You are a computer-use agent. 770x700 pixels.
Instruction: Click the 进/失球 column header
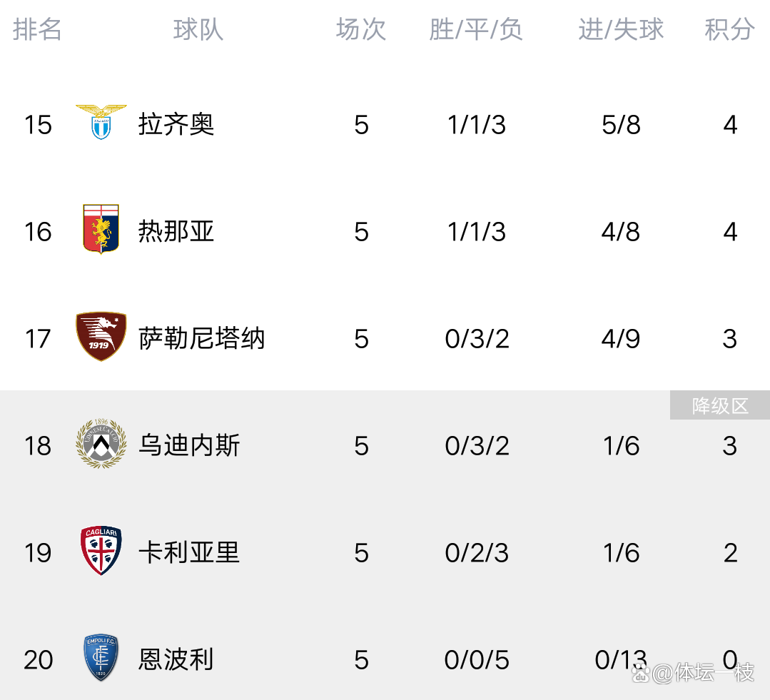click(x=621, y=29)
